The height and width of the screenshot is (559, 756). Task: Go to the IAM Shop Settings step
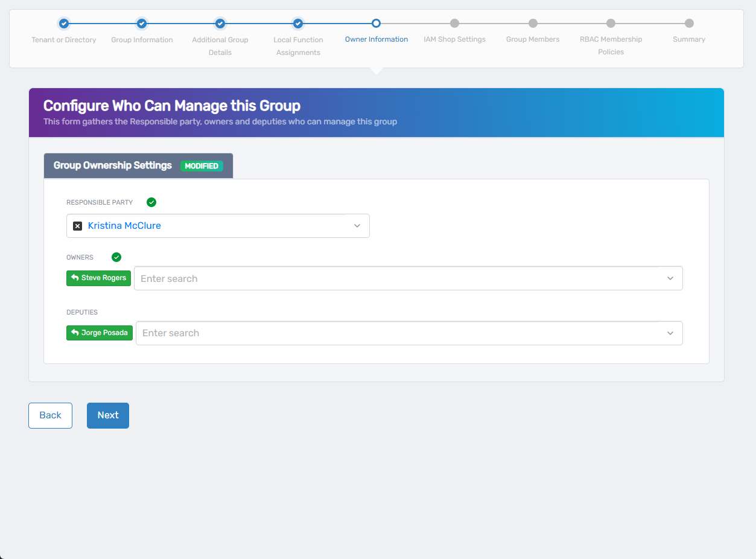click(x=454, y=24)
